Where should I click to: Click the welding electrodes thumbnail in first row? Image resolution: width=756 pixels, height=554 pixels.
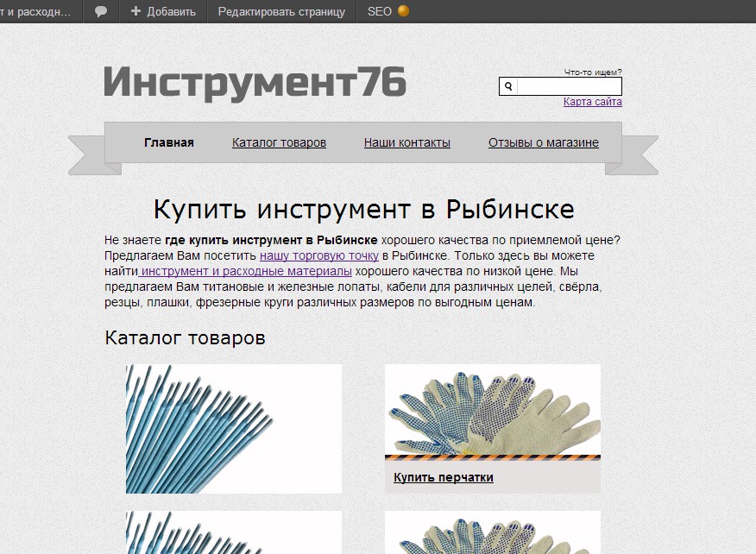(x=234, y=429)
